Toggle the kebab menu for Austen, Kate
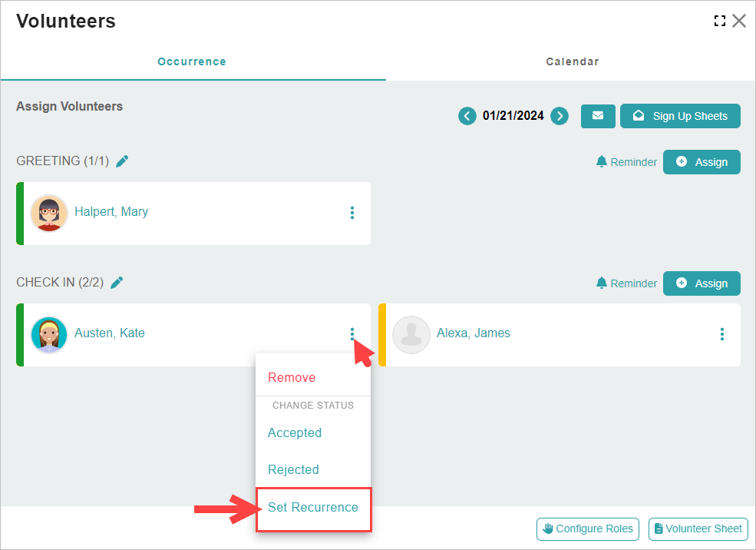The height and width of the screenshot is (550, 756). (x=352, y=334)
